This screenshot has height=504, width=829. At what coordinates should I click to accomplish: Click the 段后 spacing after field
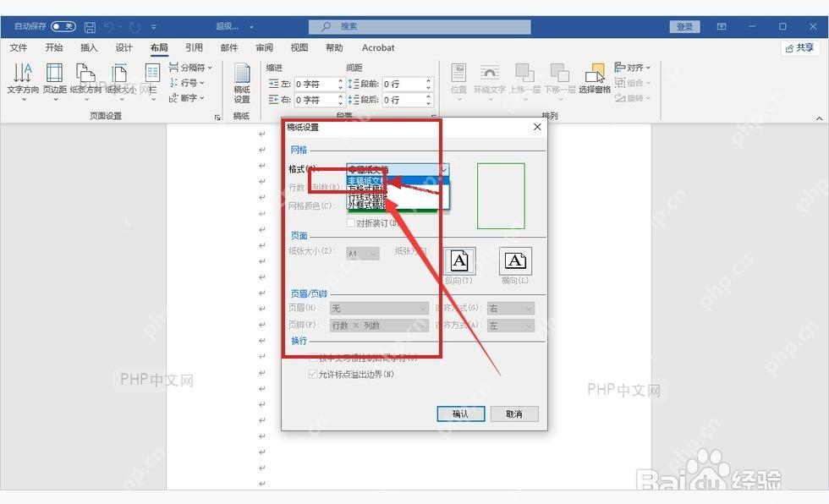(x=403, y=99)
